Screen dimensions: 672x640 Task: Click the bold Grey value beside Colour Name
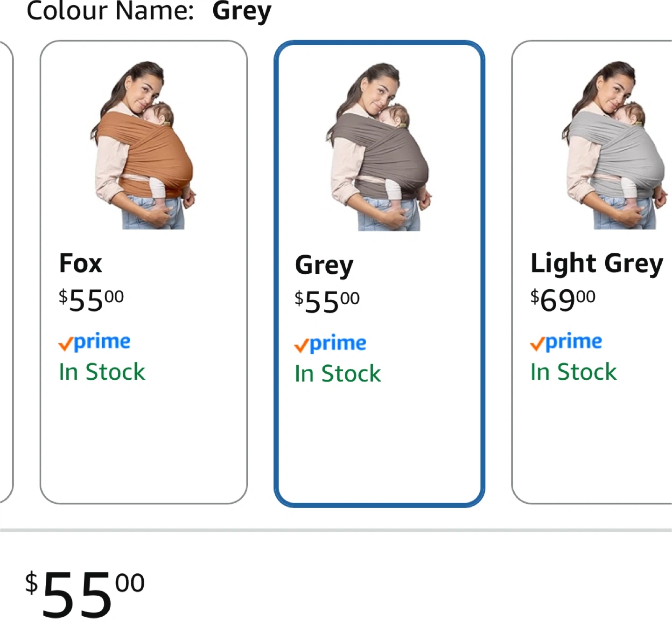(x=242, y=11)
